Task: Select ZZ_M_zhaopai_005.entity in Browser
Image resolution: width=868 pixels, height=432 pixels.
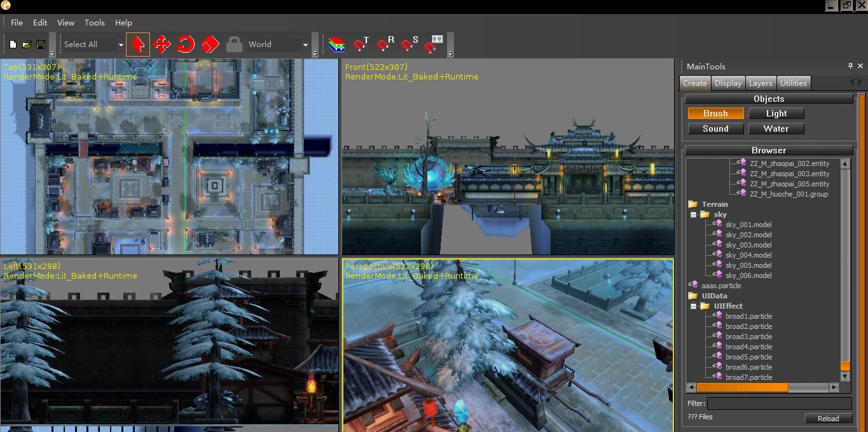Action: 789,184
